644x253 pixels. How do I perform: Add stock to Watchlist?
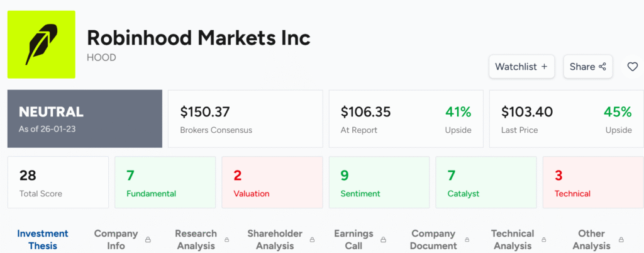[x=521, y=67]
